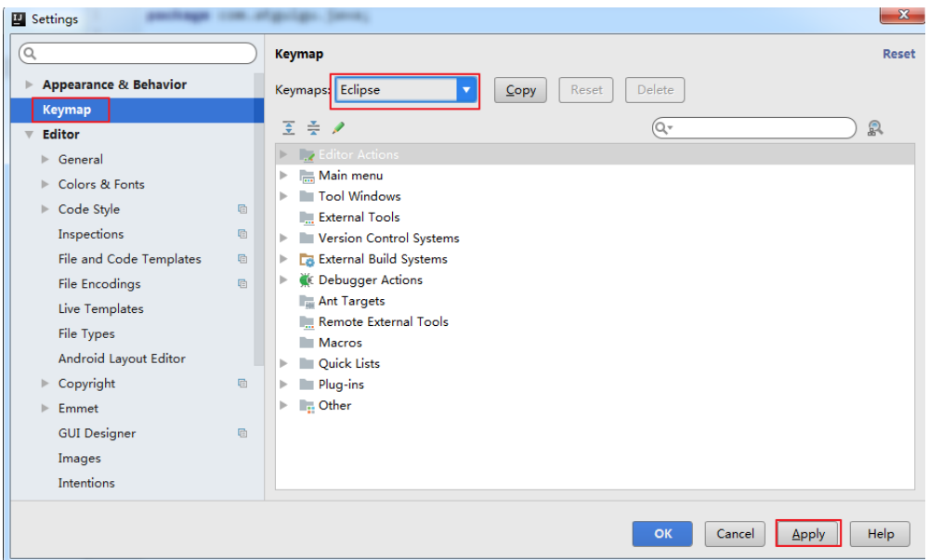This screenshot has height=560, width=929.
Task: Expand the Main menu group
Action: [x=283, y=176]
